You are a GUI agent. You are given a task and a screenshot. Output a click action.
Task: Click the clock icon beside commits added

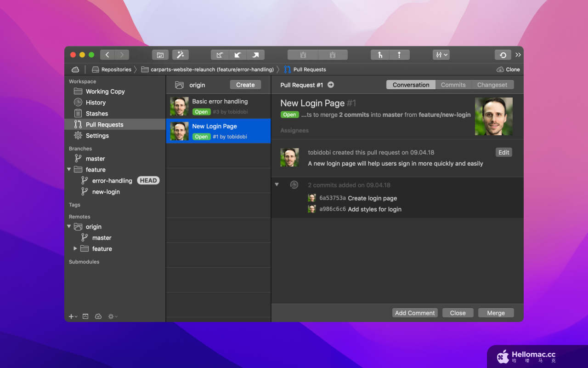click(294, 185)
